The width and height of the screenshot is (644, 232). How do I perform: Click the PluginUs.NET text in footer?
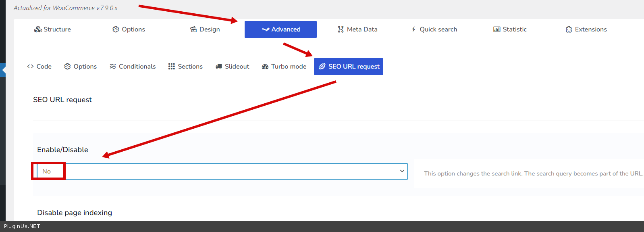point(22,226)
